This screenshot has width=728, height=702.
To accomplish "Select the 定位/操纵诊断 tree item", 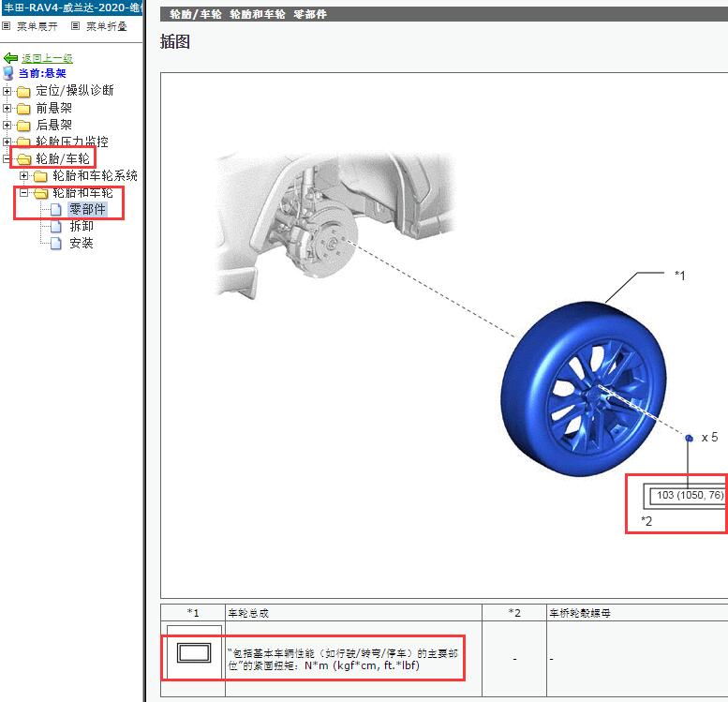I will pos(75,90).
